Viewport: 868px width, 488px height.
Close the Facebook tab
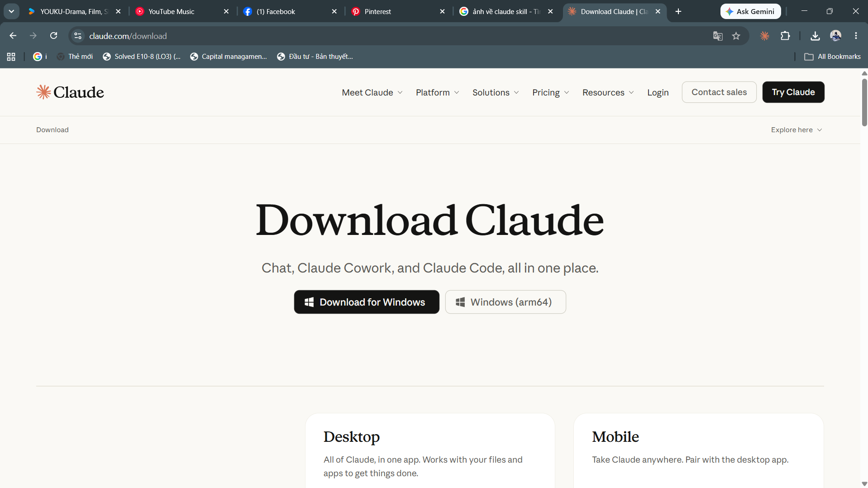pyautogui.click(x=334, y=11)
